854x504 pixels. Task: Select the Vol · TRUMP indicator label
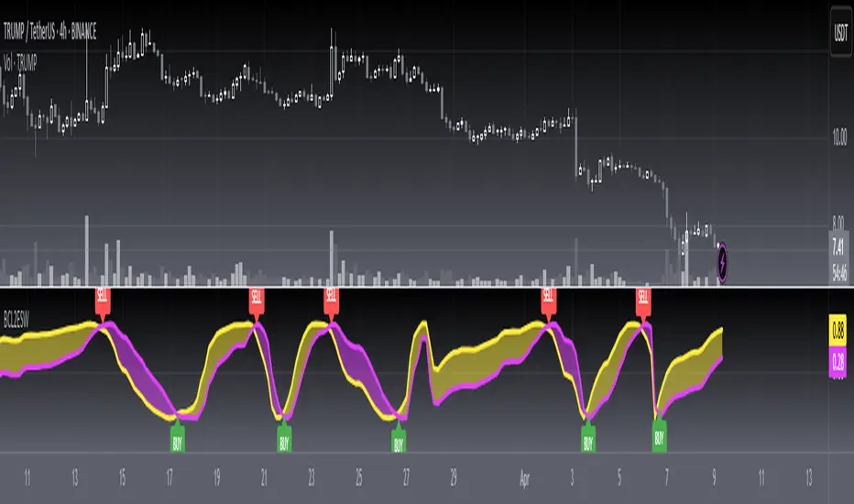click(x=20, y=62)
